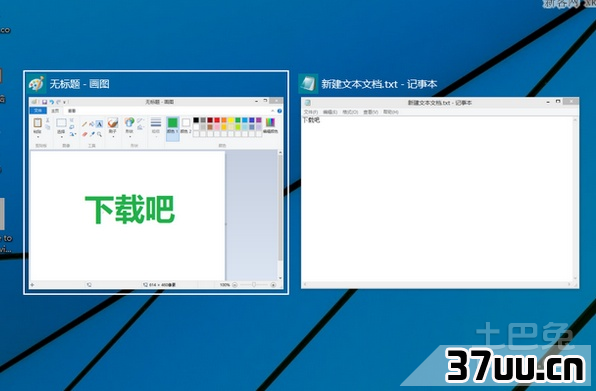Expand the 选择 selection dropdown arrow
The image size is (596, 391).
61,137
